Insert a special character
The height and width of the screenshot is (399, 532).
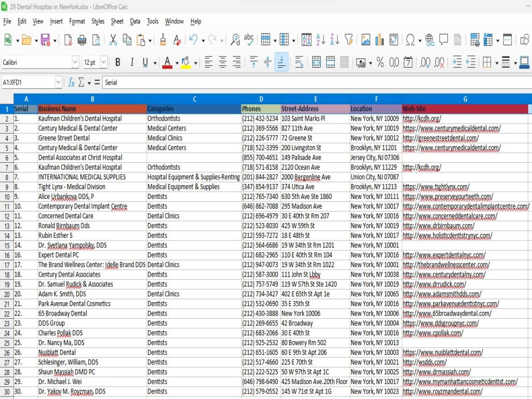pyautogui.click(x=411, y=39)
